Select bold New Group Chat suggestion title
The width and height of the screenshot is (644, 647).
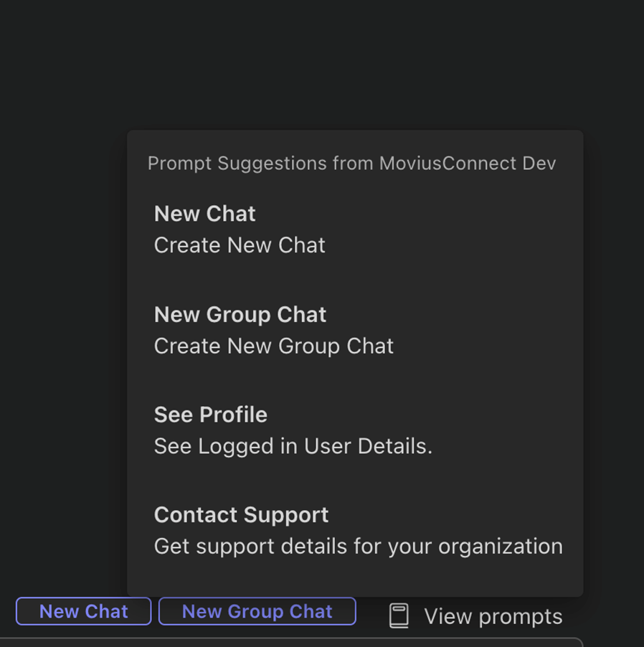(x=240, y=314)
